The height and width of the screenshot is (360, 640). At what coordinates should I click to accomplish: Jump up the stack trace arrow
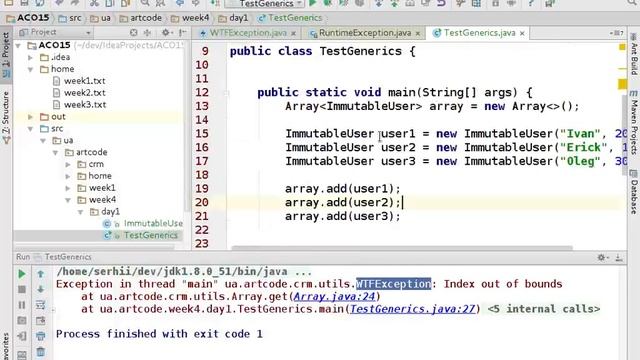pos(40,274)
